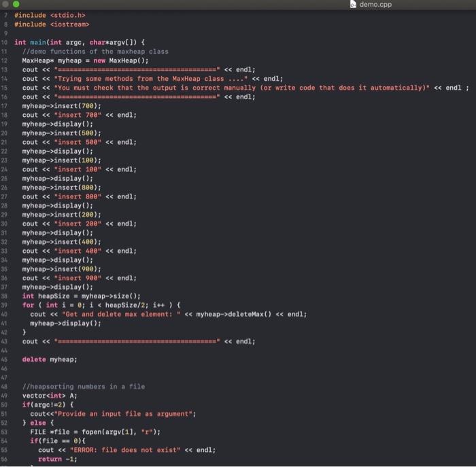Click 'insert 900' cout line

(80, 278)
